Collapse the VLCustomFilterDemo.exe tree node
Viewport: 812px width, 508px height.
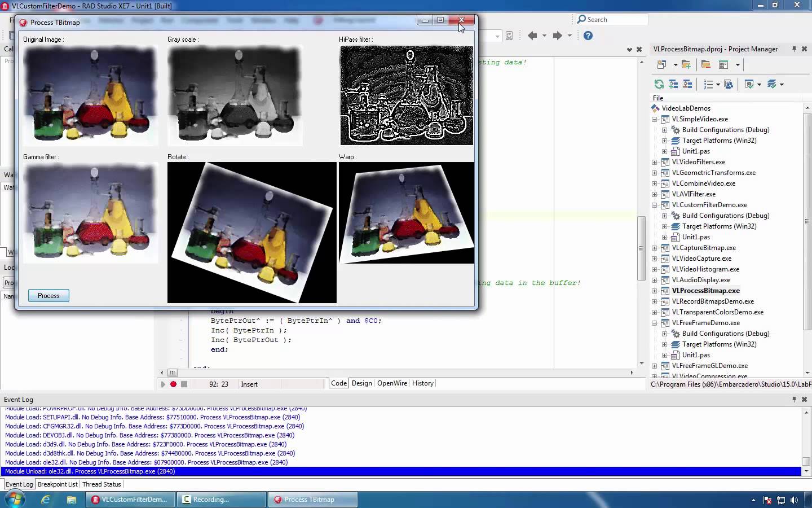click(655, 205)
